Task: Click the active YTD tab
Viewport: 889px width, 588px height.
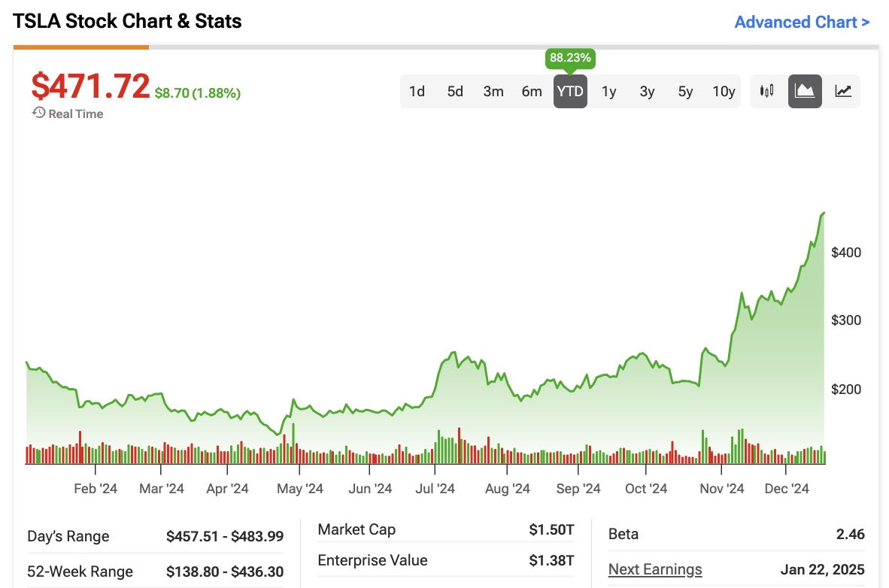Action: pyautogui.click(x=570, y=91)
